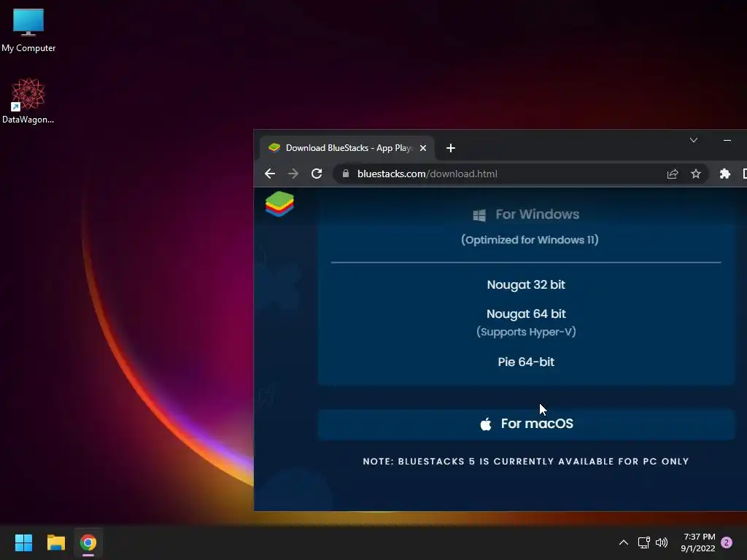This screenshot has height=560, width=747.
Task: Click the Chrome icon on the taskbar
Action: pos(88,542)
